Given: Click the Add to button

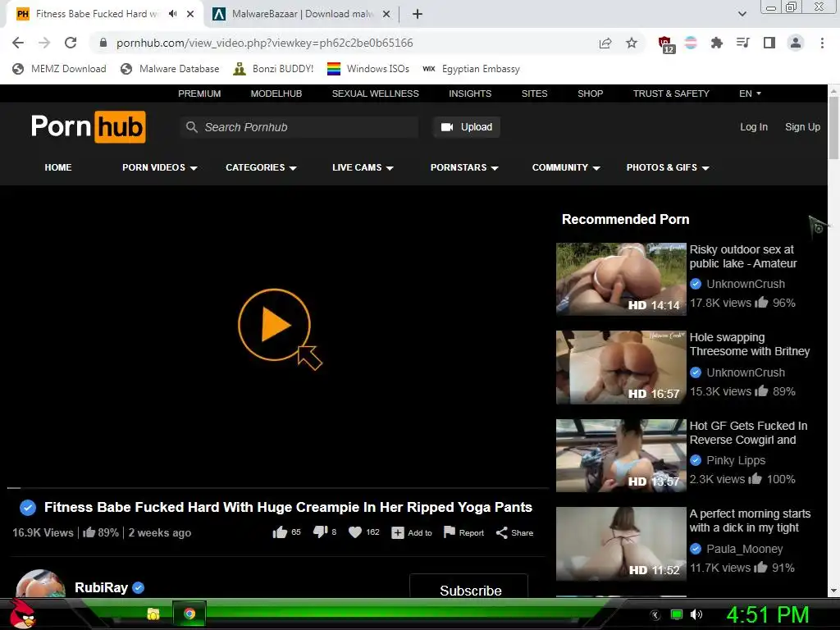Looking at the screenshot, I should coord(412,532).
